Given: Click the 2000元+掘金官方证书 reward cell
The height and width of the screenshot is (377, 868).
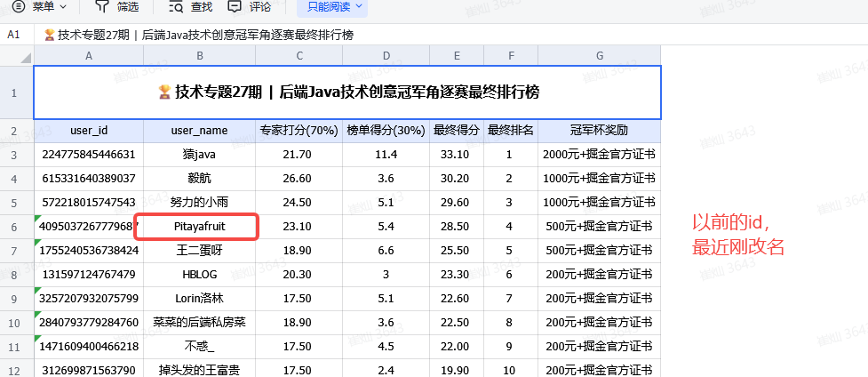Looking at the screenshot, I should point(599,155).
